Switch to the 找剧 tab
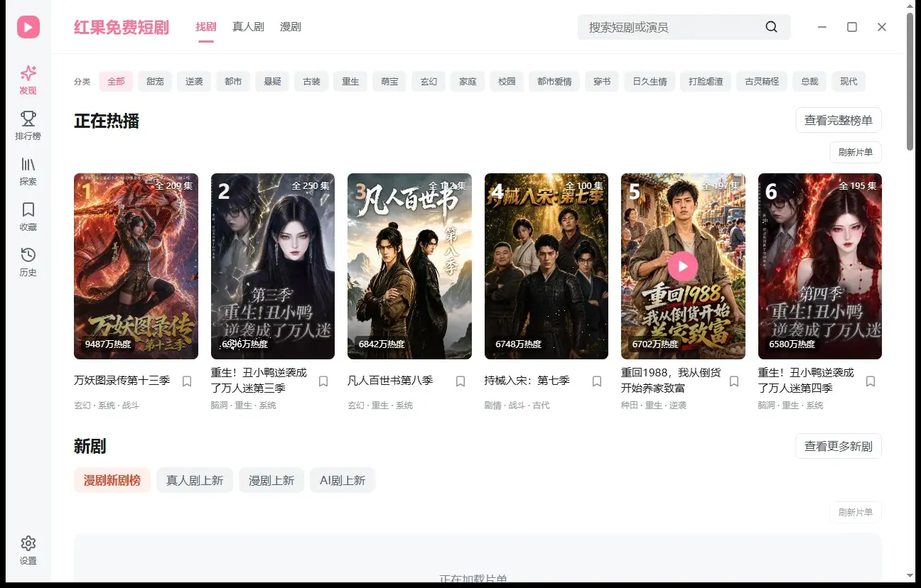Viewport: 921px width, 588px height. click(x=206, y=27)
